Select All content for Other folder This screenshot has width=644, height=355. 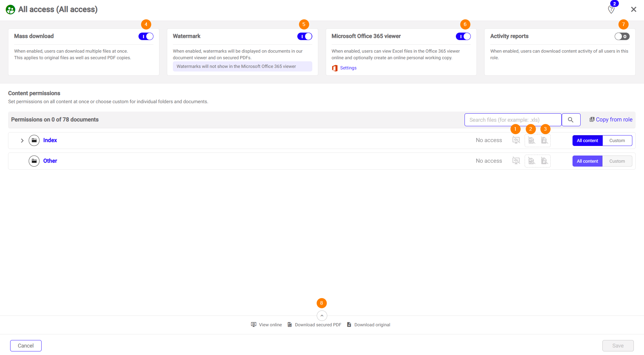tap(587, 161)
